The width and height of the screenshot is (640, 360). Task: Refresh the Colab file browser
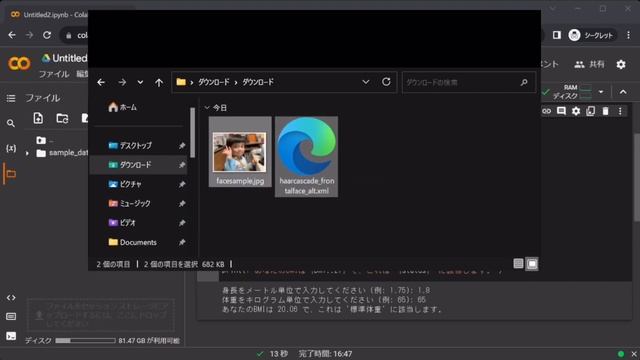62,118
